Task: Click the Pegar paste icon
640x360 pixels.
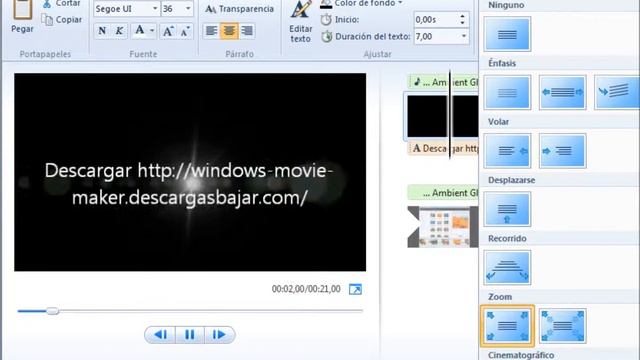Action: click(22, 9)
